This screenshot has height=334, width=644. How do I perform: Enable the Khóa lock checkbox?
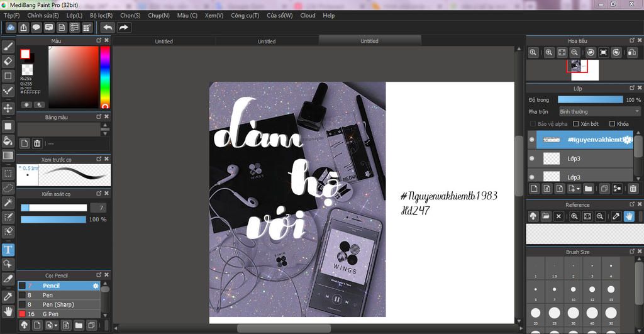[612, 124]
